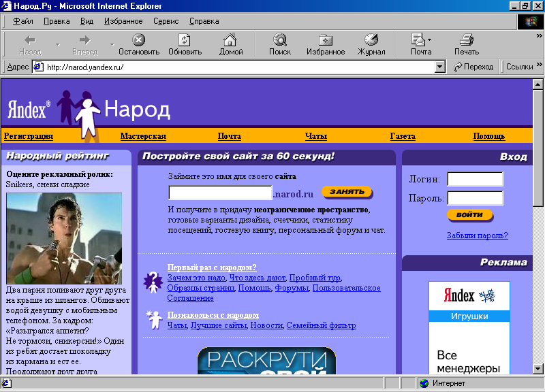Click the page icon in address bar
The image size is (545, 392).
(38, 67)
